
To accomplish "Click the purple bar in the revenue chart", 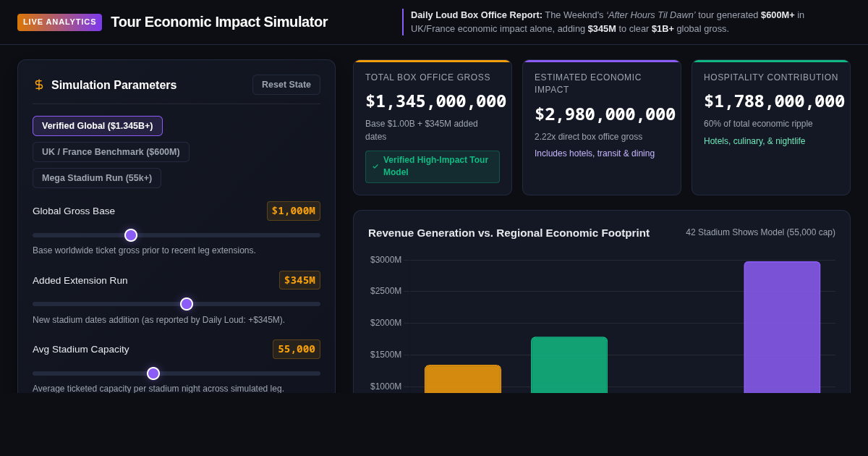I will 782,328.
